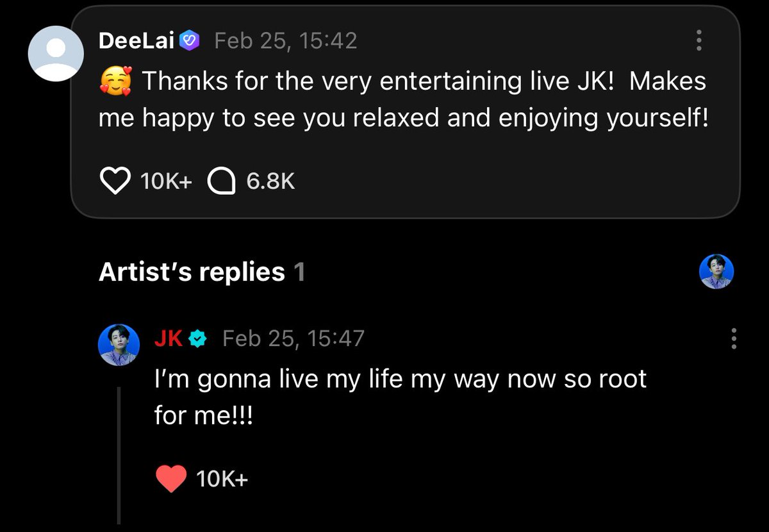Click the 10K+ like count on DeeLai's post
The height and width of the screenshot is (532, 769).
click(x=166, y=181)
